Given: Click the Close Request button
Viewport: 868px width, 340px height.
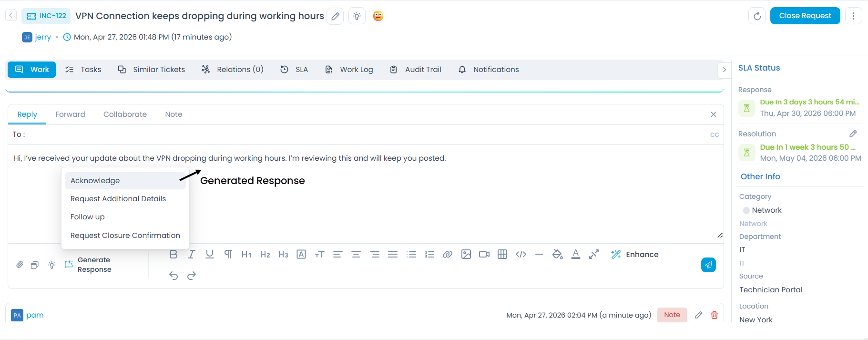Looking at the screenshot, I should [805, 16].
